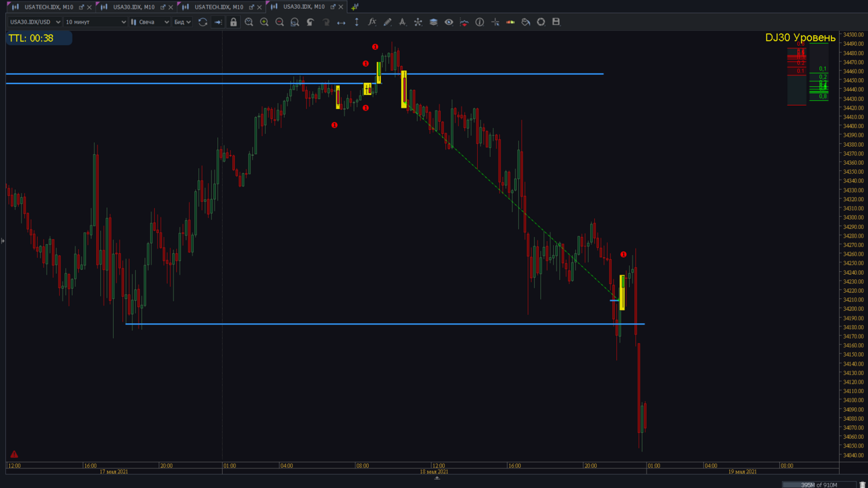
Task: Click the 18 мая 2021 date label
Action: pos(434,472)
